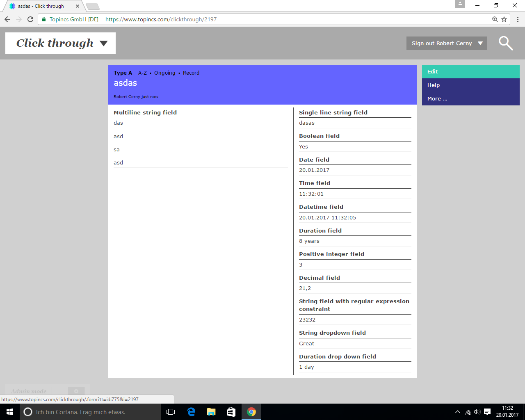Expand the Click through dropdown arrow
Image resolution: width=525 pixels, height=420 pixels.
pos(104,43)
